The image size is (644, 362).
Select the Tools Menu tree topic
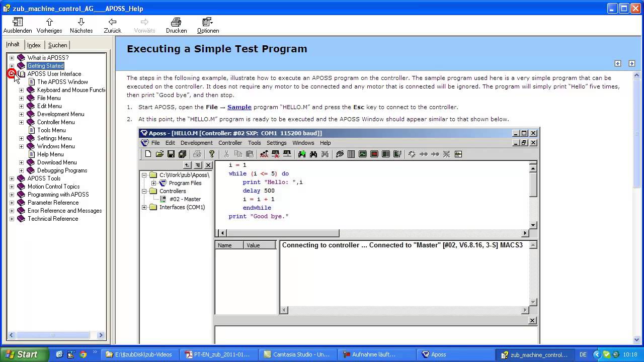(51, 130)
